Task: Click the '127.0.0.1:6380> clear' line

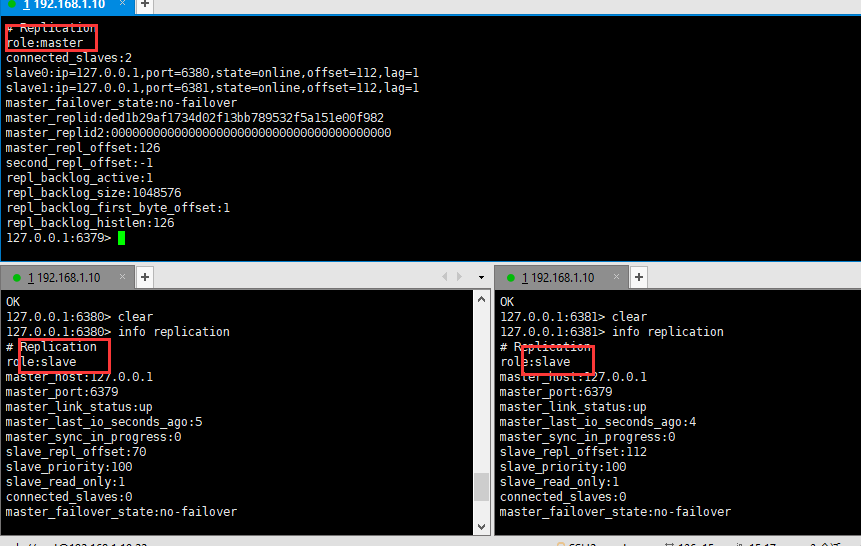Action: (80, 317)
